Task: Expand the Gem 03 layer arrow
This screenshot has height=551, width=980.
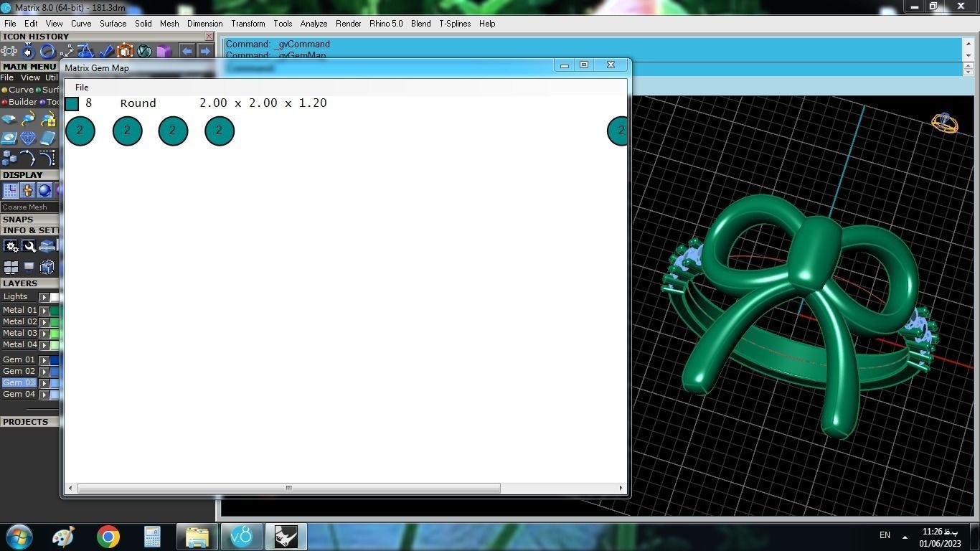Action: [44, 383]
